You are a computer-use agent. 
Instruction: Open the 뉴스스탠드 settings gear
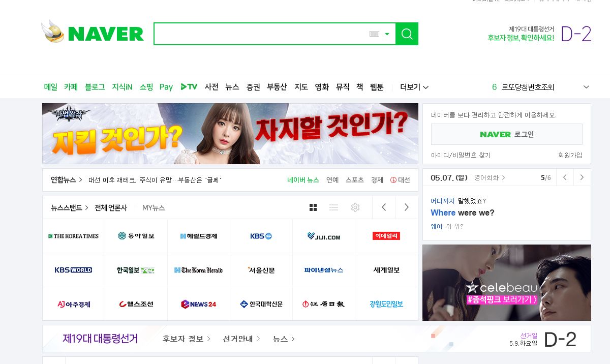pos(355,207)
